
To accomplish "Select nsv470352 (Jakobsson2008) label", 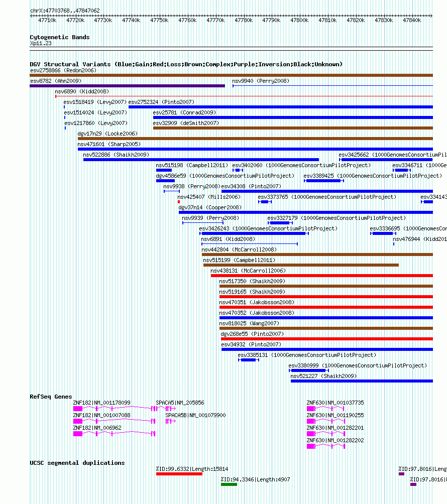I will tap(257, 313).
